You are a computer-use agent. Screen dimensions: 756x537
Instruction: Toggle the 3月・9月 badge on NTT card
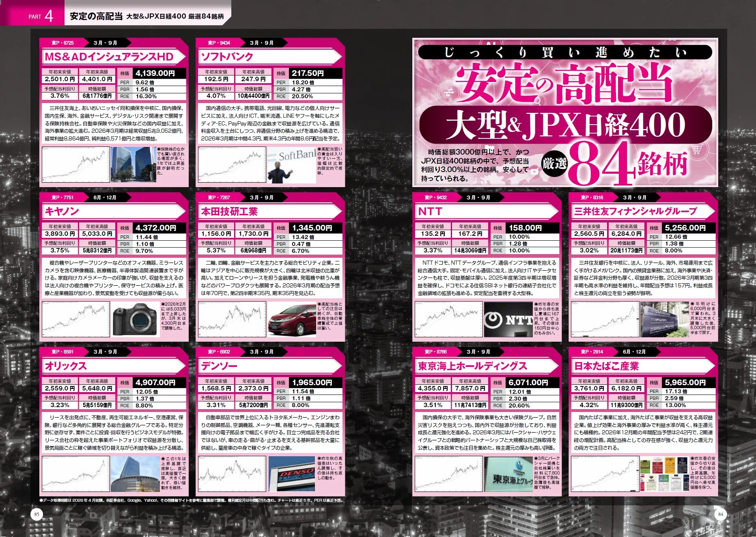click(478, 198)
